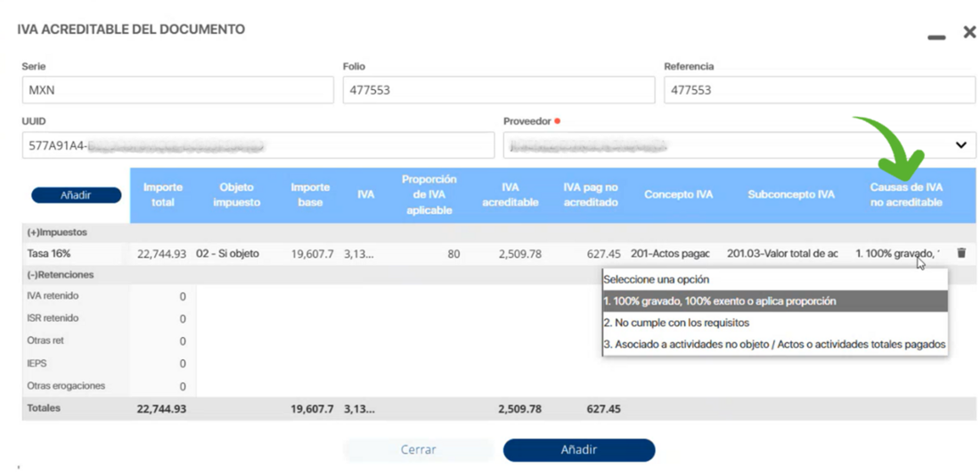
Task: Delete the Tasa 16% tax row
Action: pos(960,253)
